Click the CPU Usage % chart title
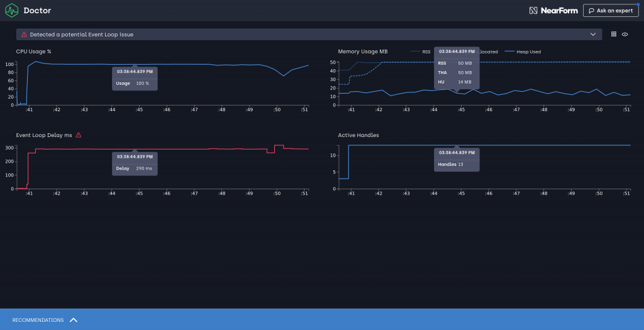The height and width of the screenshot is (330, 644). point(34,52)
